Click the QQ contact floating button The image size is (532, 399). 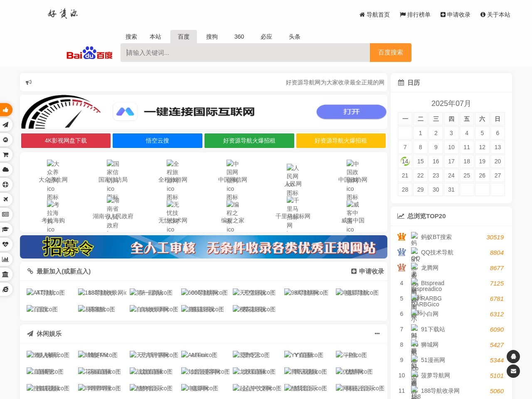point(513,357)
